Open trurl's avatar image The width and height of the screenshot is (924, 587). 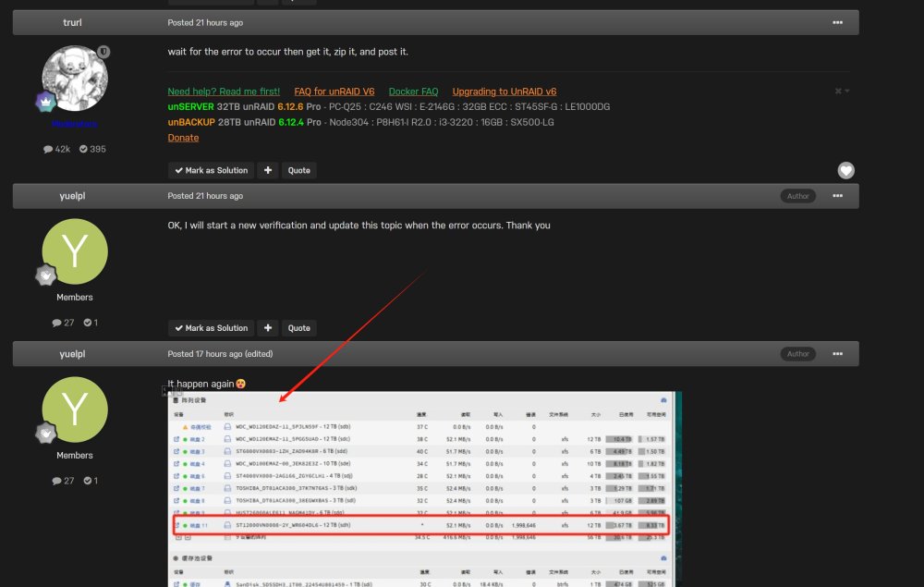click(x=75, y=79)
